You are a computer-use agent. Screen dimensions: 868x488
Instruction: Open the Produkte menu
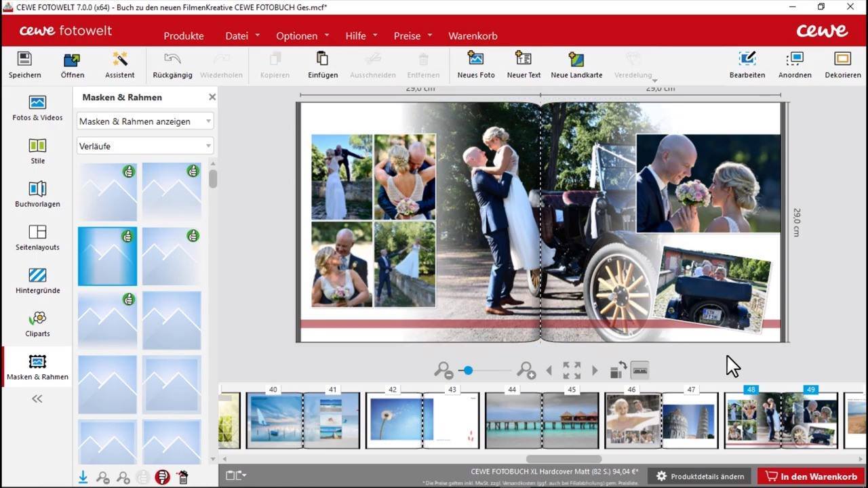184,36
